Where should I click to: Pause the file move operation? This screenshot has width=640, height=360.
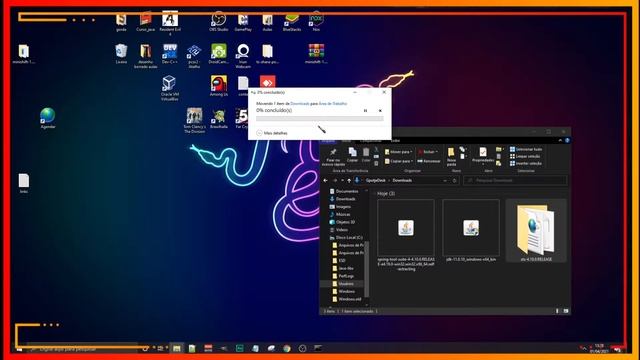pos(365,111)
